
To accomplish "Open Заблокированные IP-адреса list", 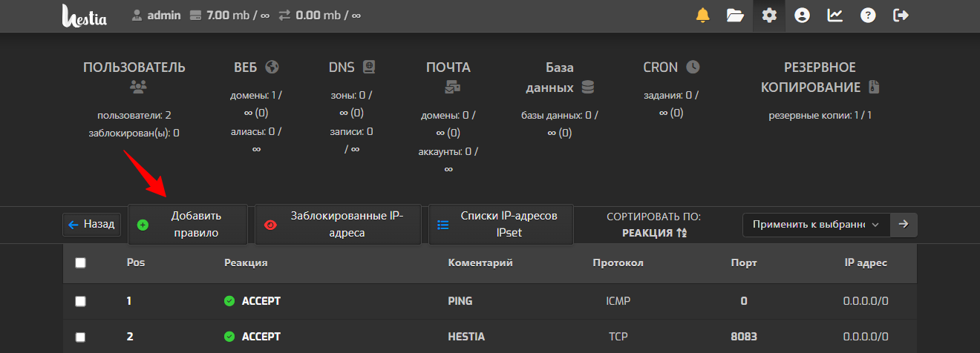I will tap(338, 224).
